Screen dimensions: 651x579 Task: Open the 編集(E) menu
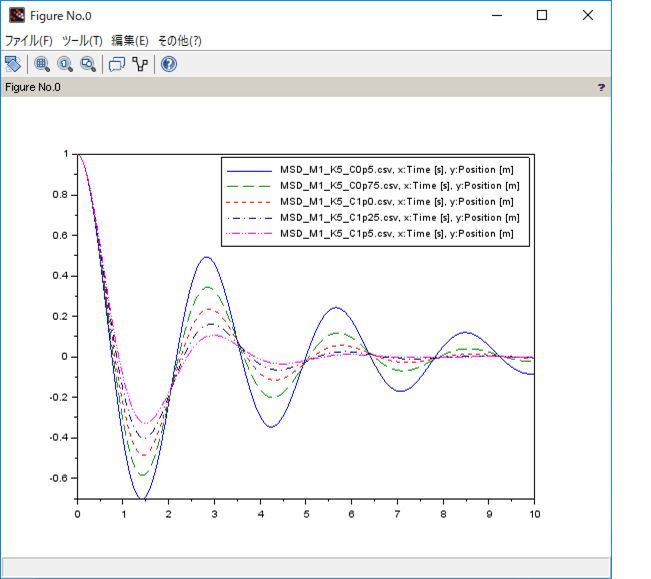(x=130, y=41)
